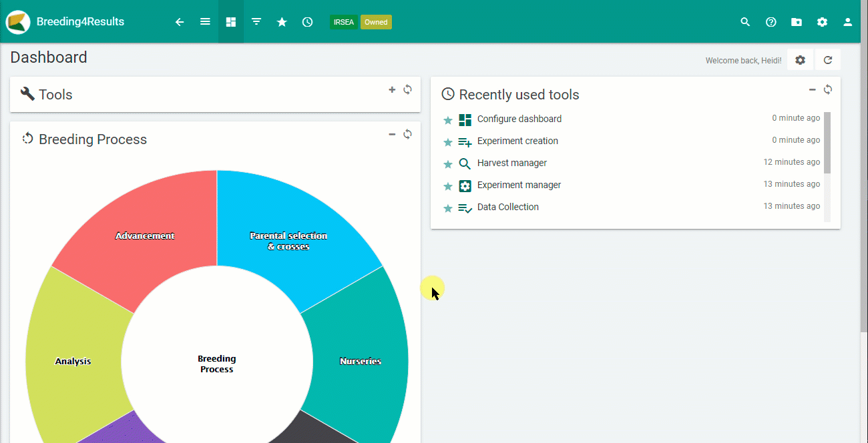The width and height of the screenshot is (868, 443).
Task: Click the dashboard refresh button
Action: [x=828, y=60]
